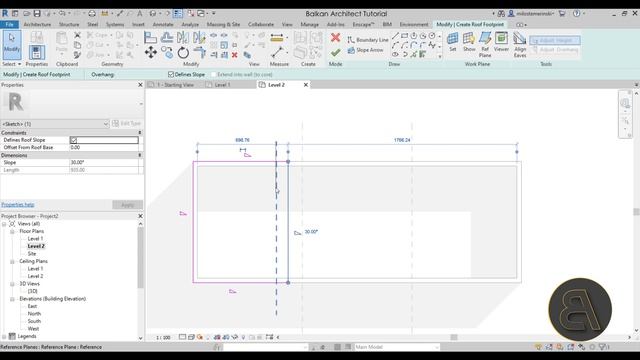Edit the Slope value field
Viewport: 640px width, 360px height.
coord(104,162)
